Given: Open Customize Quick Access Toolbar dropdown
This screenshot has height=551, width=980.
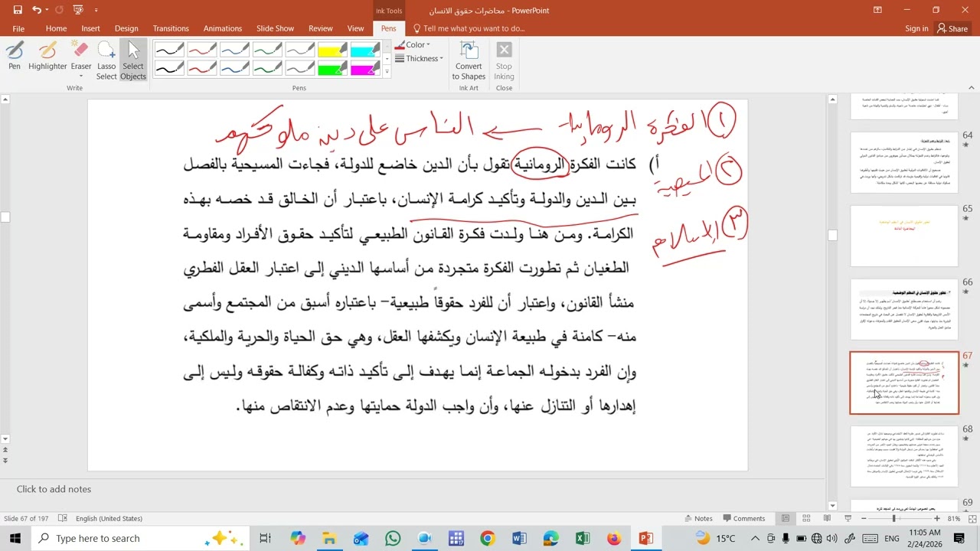Looking at the screenshot, I should click(96, 11).
